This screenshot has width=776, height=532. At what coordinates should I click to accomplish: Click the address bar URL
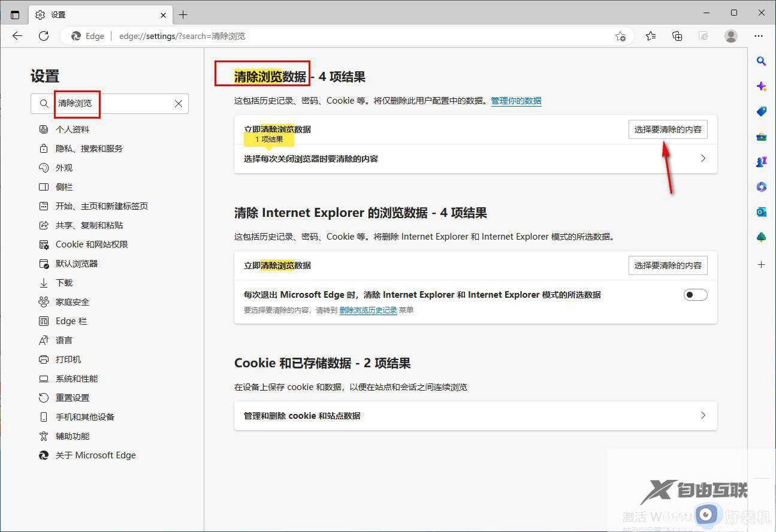tap(182, 36)
